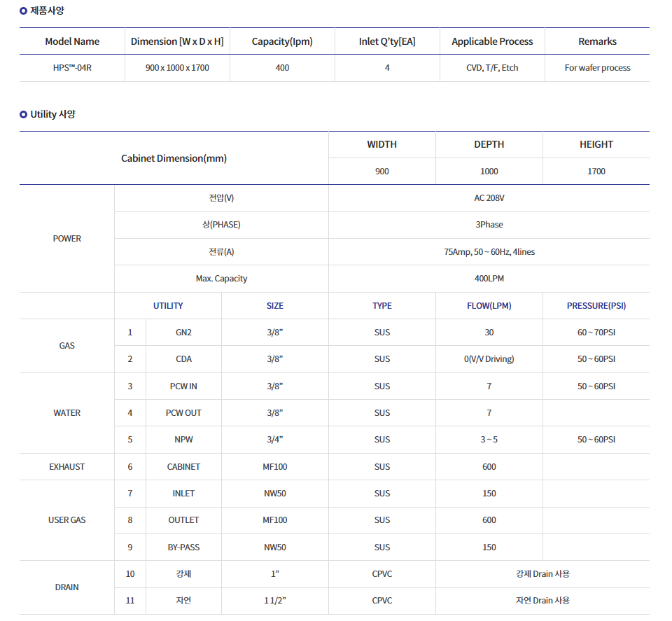Click the bullet icon beside 제품사양 heading
Viewport: 672px width, 621px height.
coord(23,11)
